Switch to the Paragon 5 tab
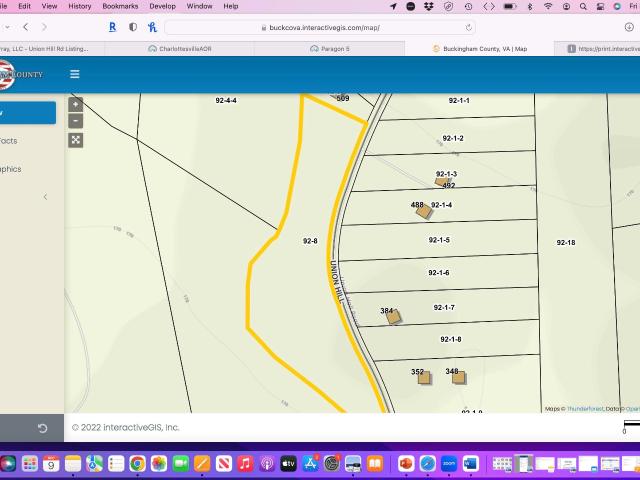The width and height of the screenshot is (640, 480). point(330,49)
